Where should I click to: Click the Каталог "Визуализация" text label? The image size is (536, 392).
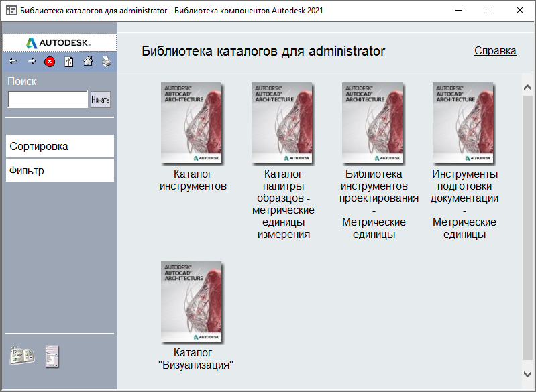pyautogui.click(x=196, y=359)
